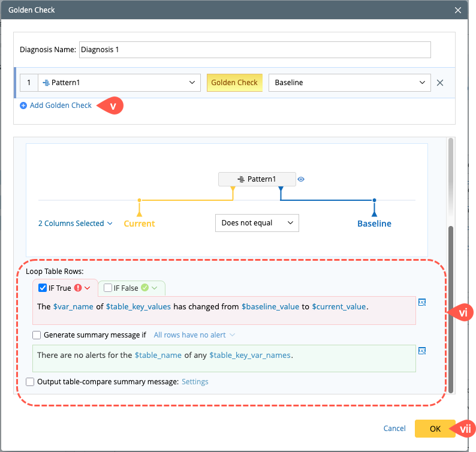Screen dimensions: 476x452
Task: Click the plus icon for Add Golden Check
Action: tap(23, 106)
